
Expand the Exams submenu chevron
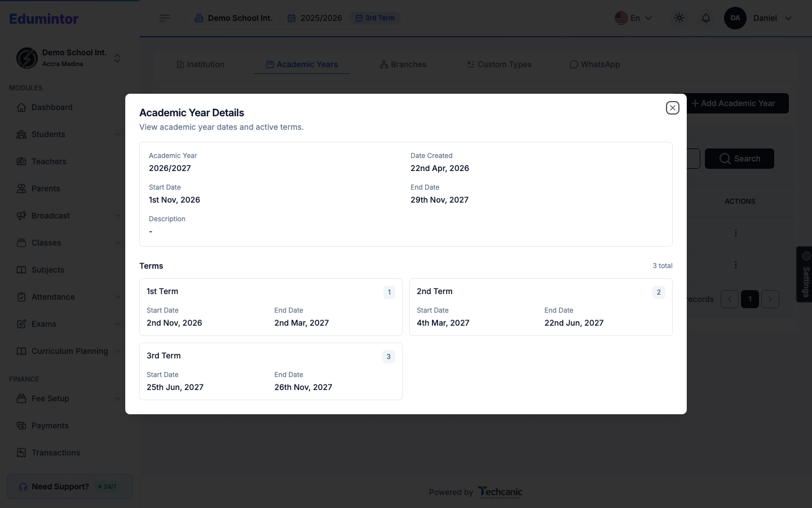click(x=118, y=324)
